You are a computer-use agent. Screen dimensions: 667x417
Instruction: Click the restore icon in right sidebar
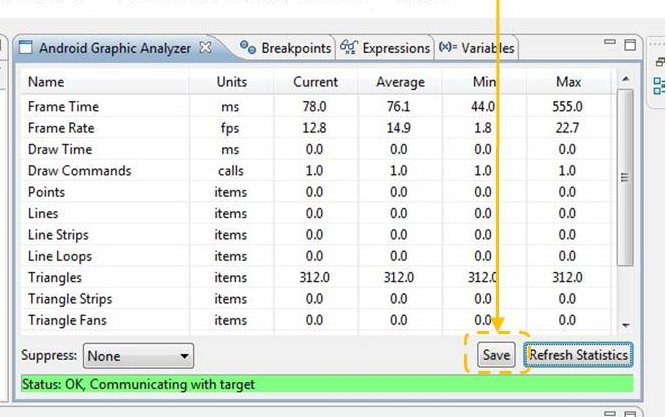pos(660,62)
